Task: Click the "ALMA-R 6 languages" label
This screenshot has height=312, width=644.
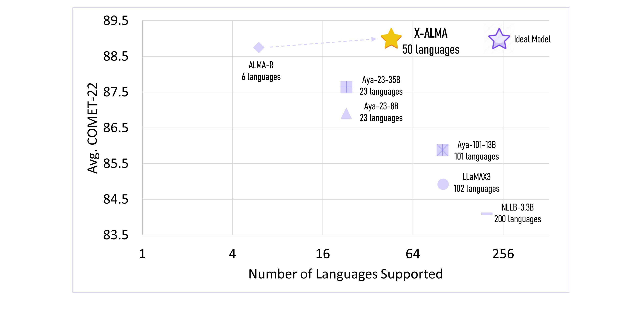Action: tap(261, 71)
